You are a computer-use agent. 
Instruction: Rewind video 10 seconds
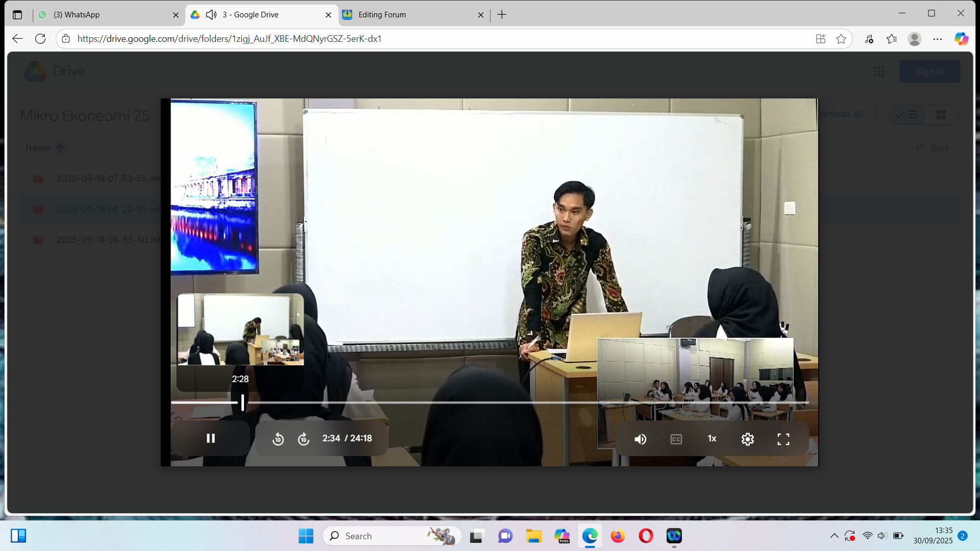[x=278, y=439]
